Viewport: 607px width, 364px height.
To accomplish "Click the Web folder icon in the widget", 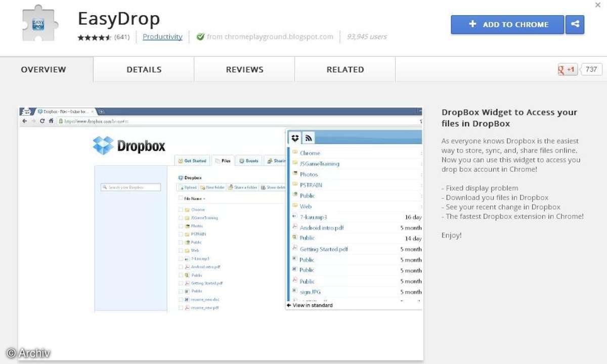I will [x=295, y=206].
